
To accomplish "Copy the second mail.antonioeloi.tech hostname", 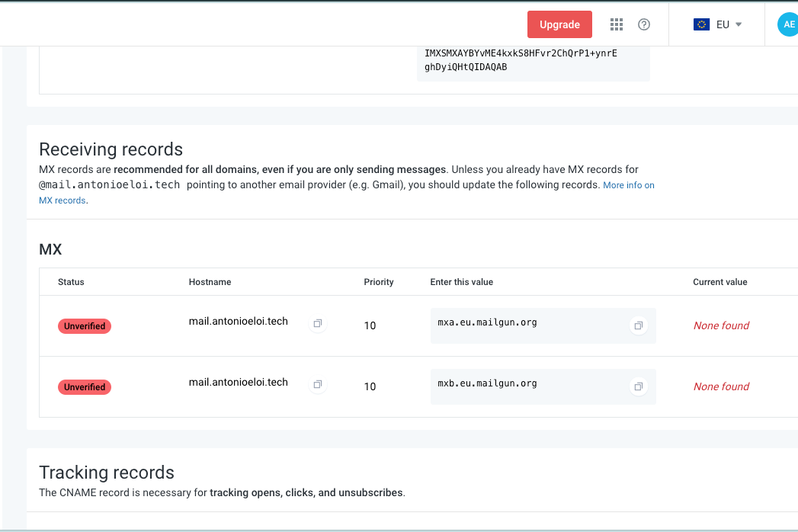I will click(318, 385).
